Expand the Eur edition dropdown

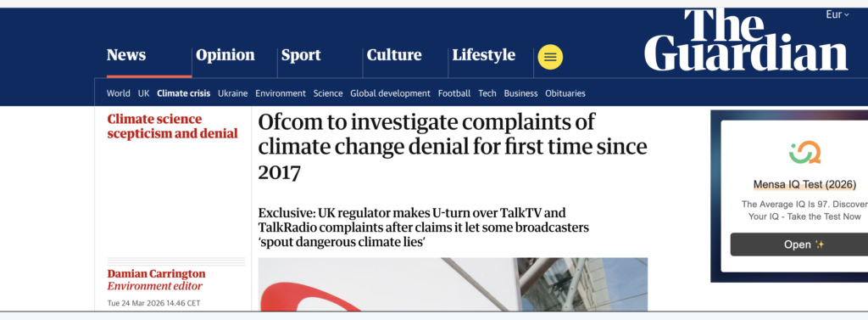(x=837, y=15)
